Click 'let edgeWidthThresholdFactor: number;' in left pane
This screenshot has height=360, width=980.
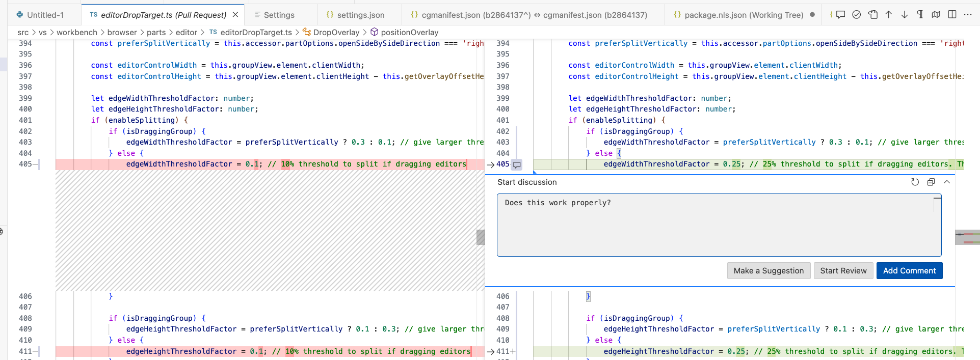pyautogui.click(x=172, y=98)
